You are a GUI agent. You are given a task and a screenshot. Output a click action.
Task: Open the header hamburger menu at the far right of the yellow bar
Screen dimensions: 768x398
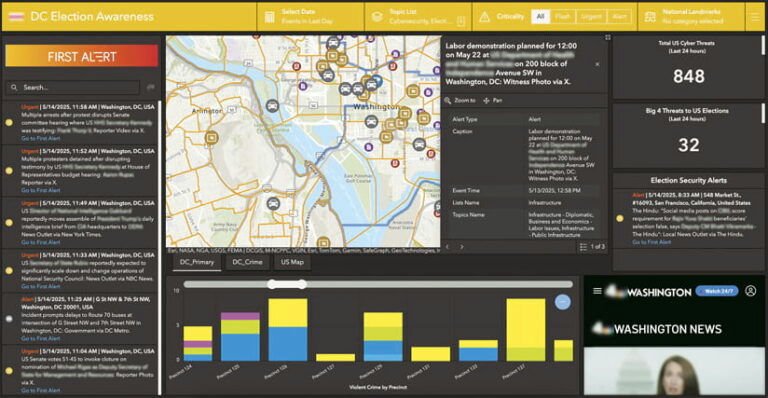click(755, 17)
